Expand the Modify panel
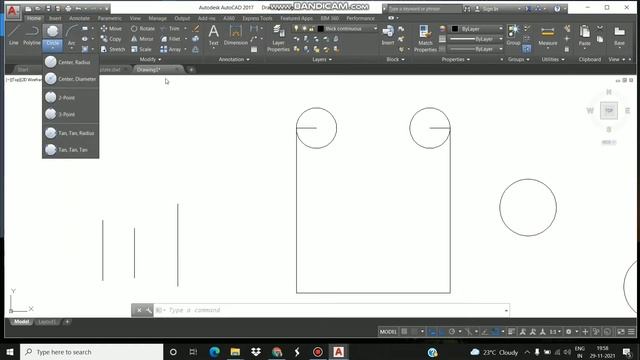The image size is (640, 360). click(x=150, y=60)
